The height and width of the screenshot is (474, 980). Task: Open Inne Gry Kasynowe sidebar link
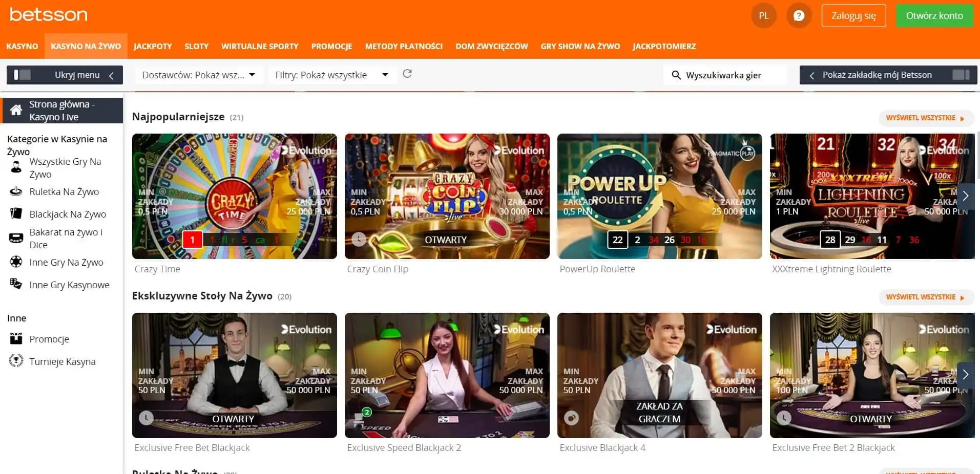point(69,285)
